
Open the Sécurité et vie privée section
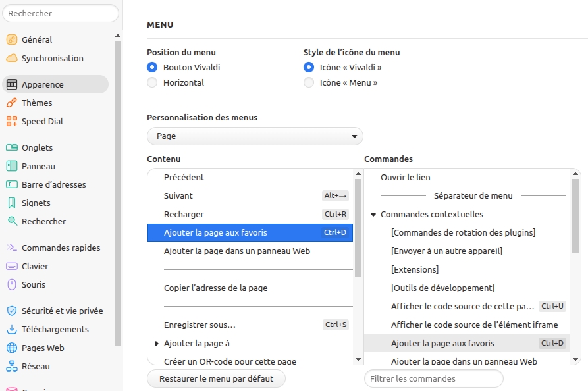click(62, 311)
